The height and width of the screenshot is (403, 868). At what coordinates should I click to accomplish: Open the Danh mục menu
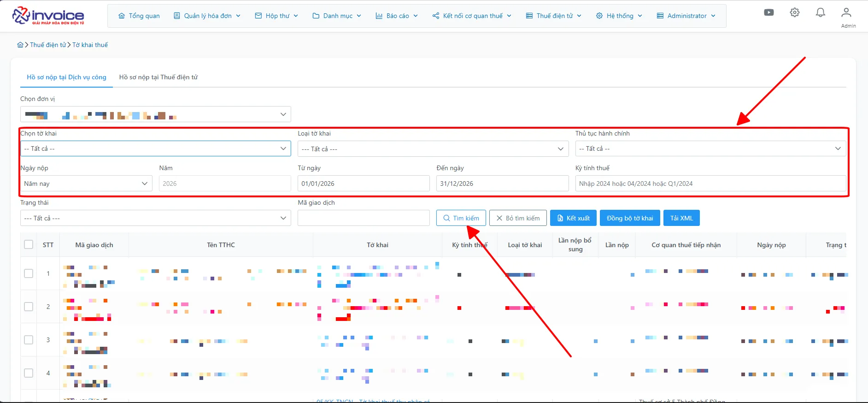point(337,16)
